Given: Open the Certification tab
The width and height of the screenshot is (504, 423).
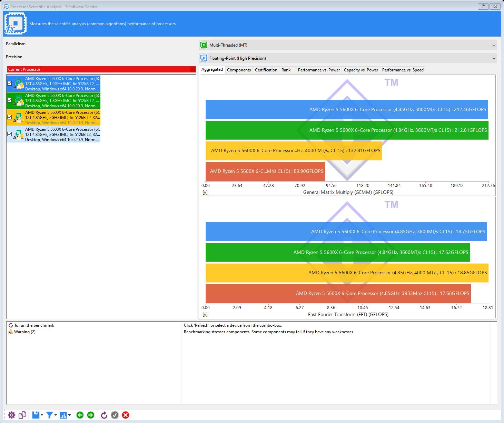Looking at the screenshot, I should point(266,70).
